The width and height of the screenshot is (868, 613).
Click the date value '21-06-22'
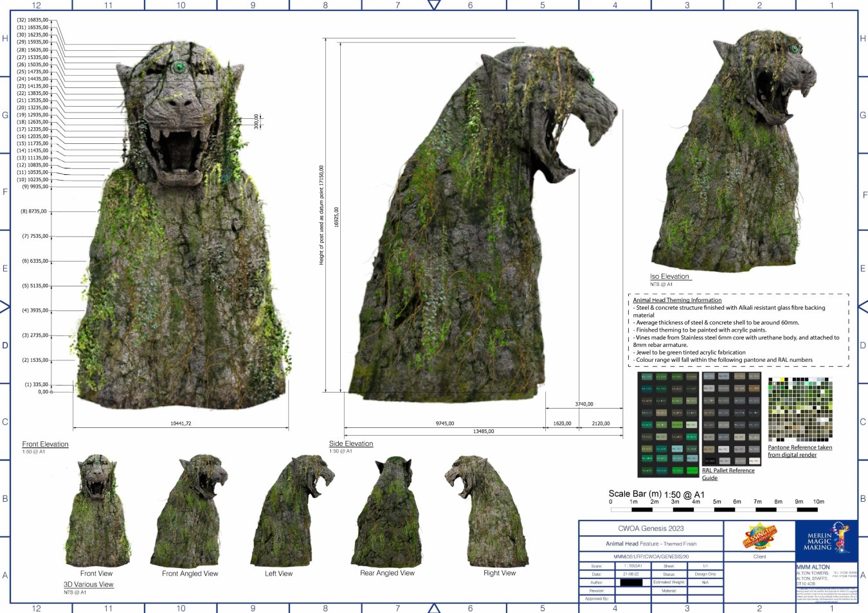coord(631,574)
